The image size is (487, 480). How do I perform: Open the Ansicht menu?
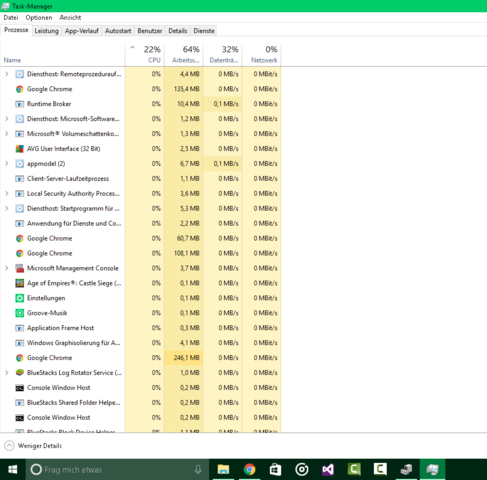70,18
